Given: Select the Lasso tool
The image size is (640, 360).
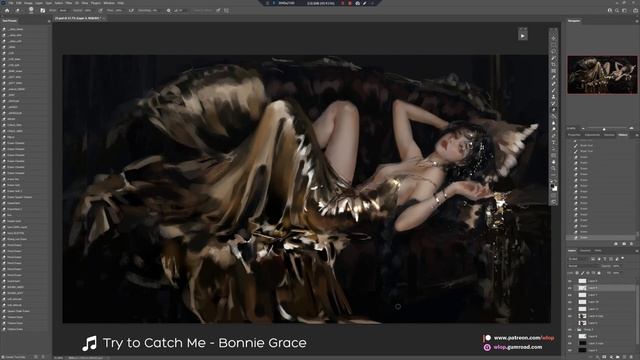Looking at the screenshot, I should click(x=554, y=51).
